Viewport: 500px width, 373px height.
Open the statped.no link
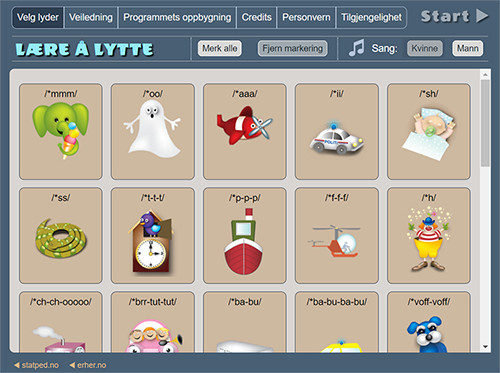(x=36, y=365)
